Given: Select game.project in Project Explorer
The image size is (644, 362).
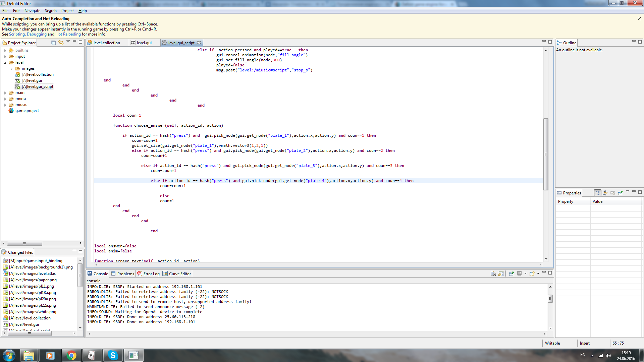Looking at the screenshot, I should click(x=27, y=111).
